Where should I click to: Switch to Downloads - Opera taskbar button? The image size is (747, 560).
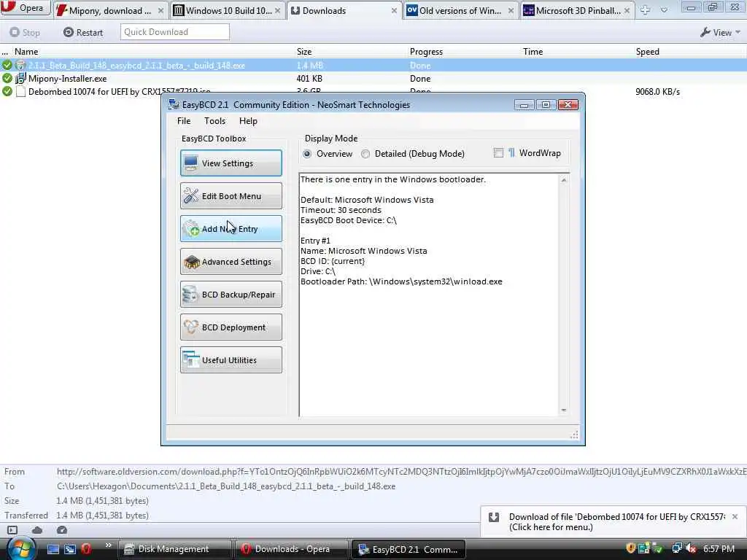[x=292, y=549]
